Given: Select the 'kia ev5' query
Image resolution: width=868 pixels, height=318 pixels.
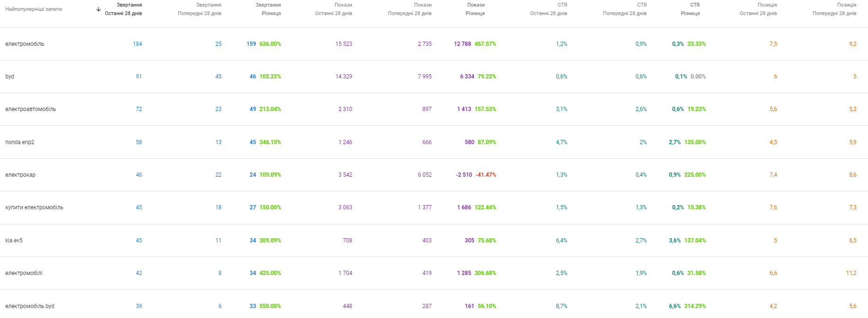Looking at the screenshot, I should (14, 241).
